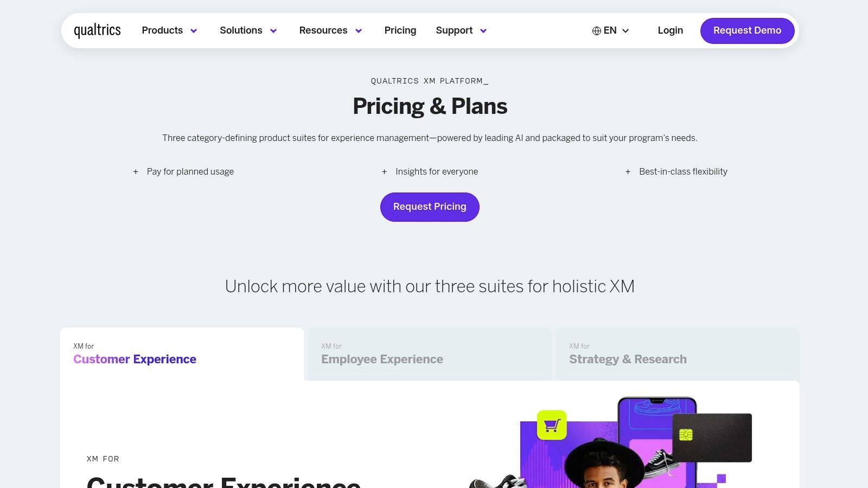This screenshot has width=868, height=488.
Task: Go to Pricing in the navigation bar
Action: coord(400,30)
